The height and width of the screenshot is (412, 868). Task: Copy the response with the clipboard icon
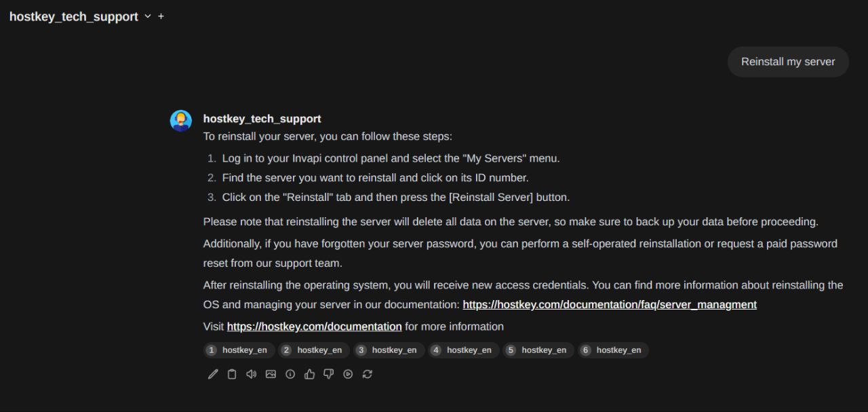[x=232, y=374]
